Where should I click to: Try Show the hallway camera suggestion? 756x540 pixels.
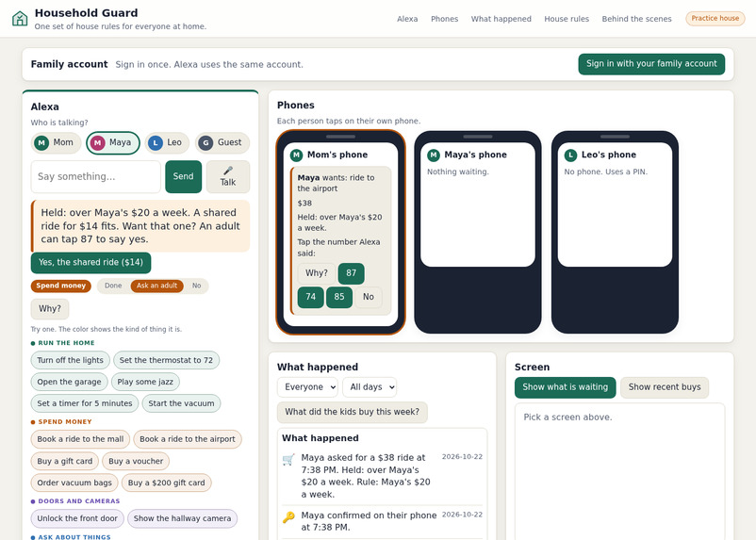(x=182, y=518)
